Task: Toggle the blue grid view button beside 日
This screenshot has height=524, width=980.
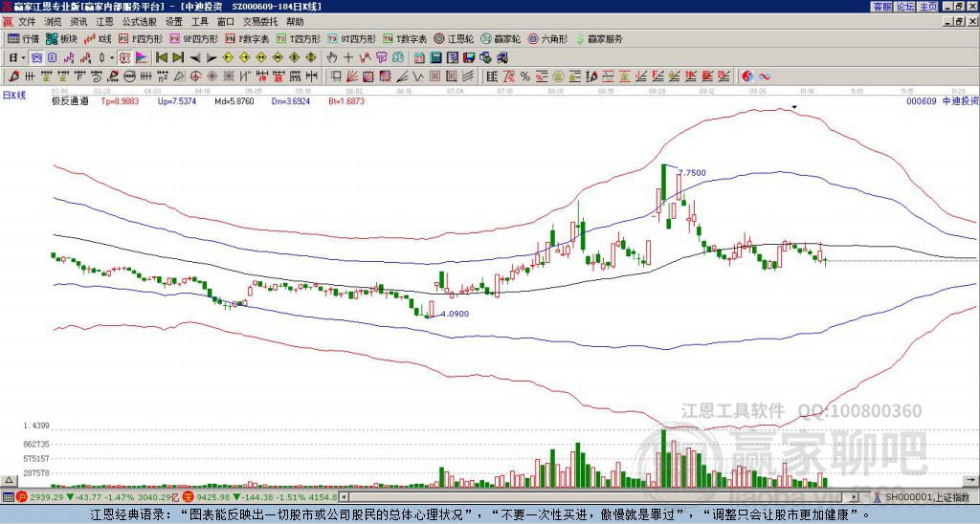Action: 36,57
